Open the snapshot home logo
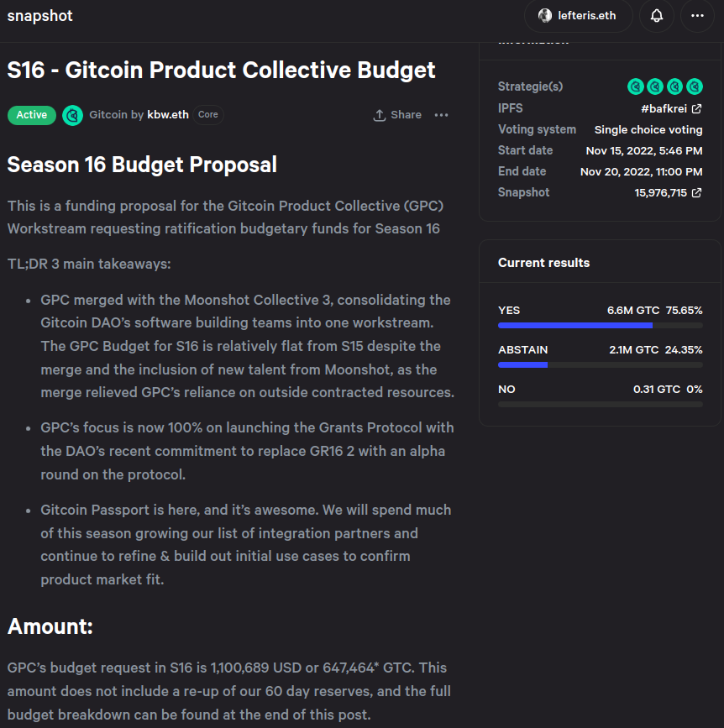This screenshot has width=724, height=728. point(40,16)
